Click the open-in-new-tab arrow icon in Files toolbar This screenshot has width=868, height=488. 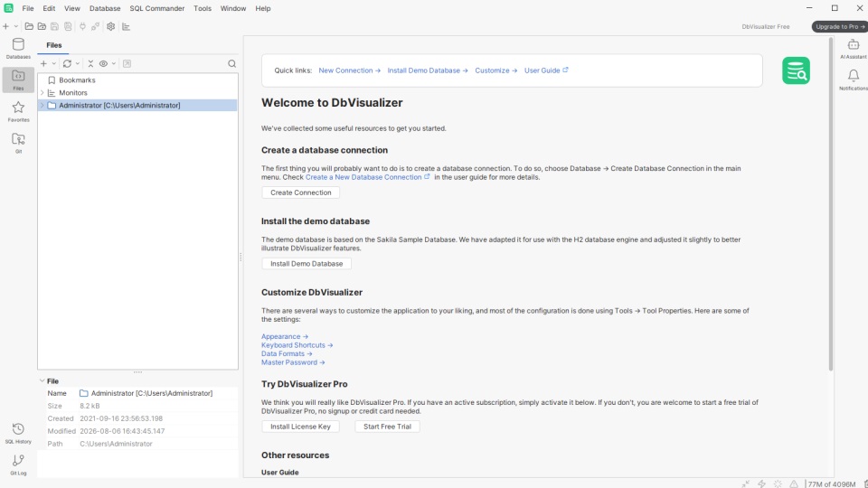[127, 63]
